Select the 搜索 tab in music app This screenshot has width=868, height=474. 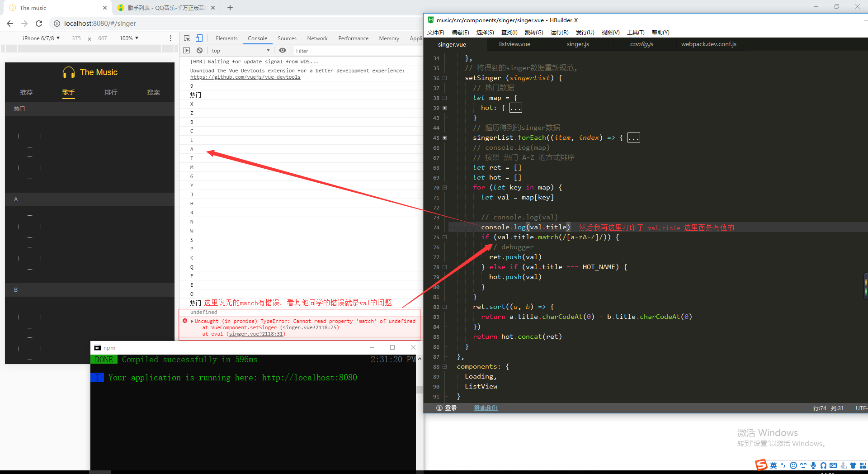[x=153, y=92]
